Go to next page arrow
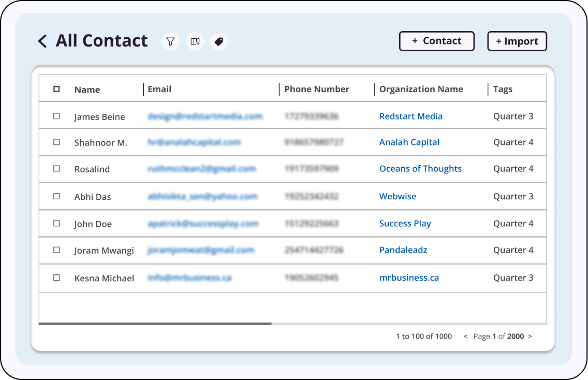This screenshot has width=588, height=380. (x=530, y=337)
